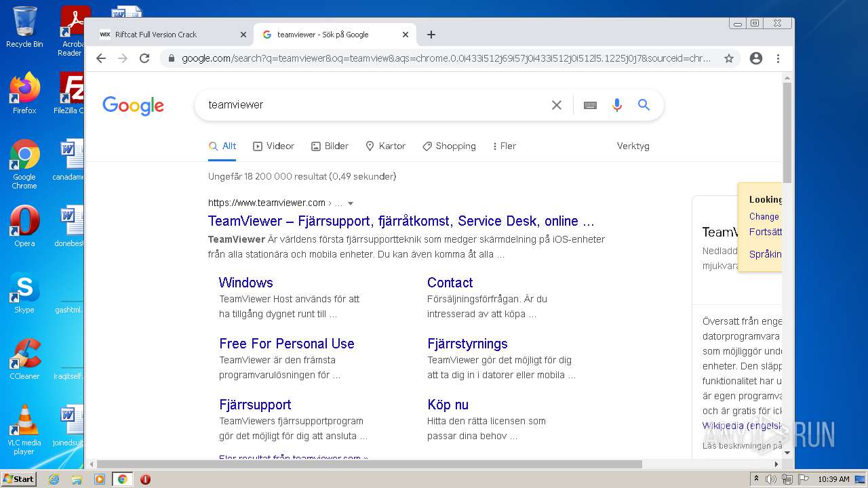Switch to Shopping results

tap(449, 146)
